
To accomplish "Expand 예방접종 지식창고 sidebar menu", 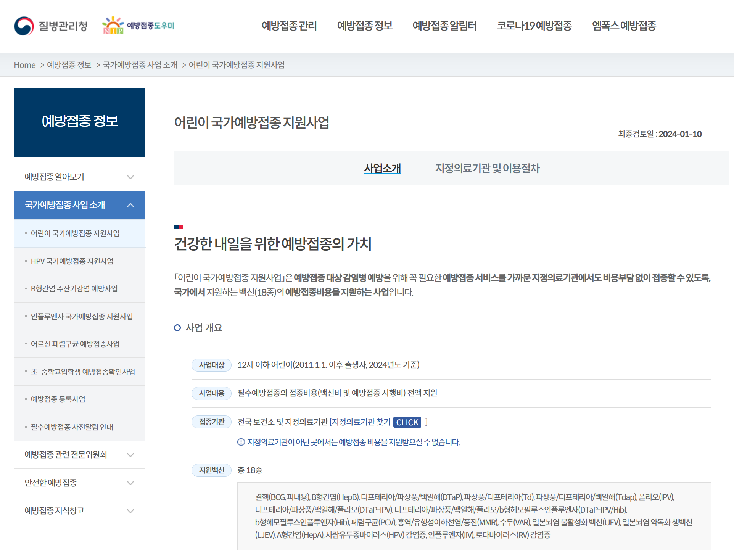I will [x=130, y=511].
